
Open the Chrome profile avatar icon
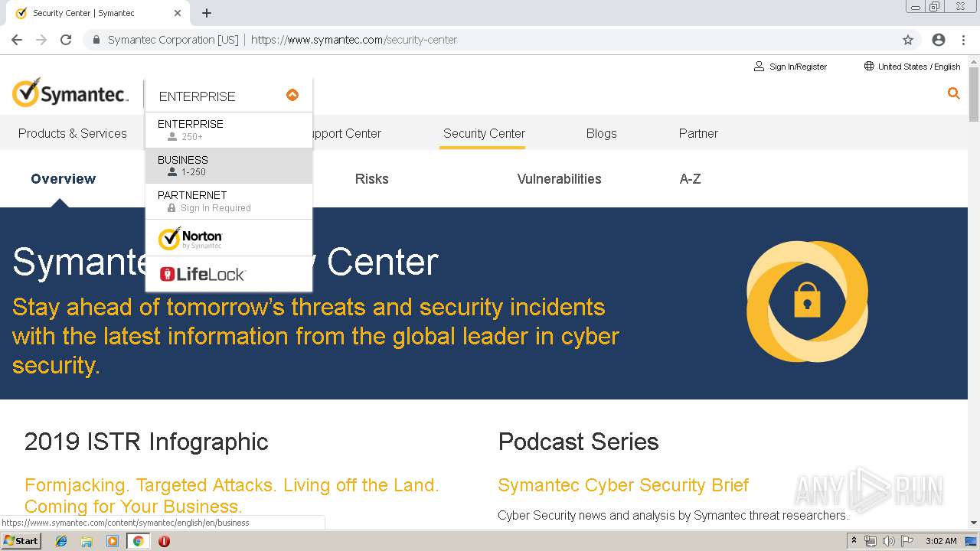coord(939,40)
